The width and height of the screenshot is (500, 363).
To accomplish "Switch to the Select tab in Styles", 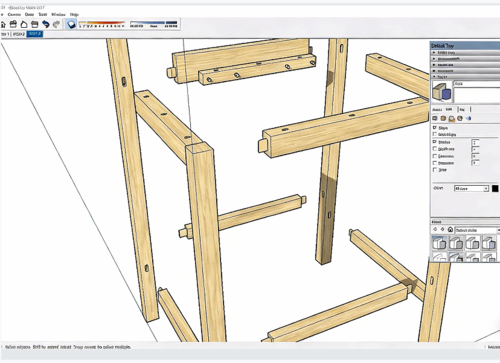I will 437,109.
